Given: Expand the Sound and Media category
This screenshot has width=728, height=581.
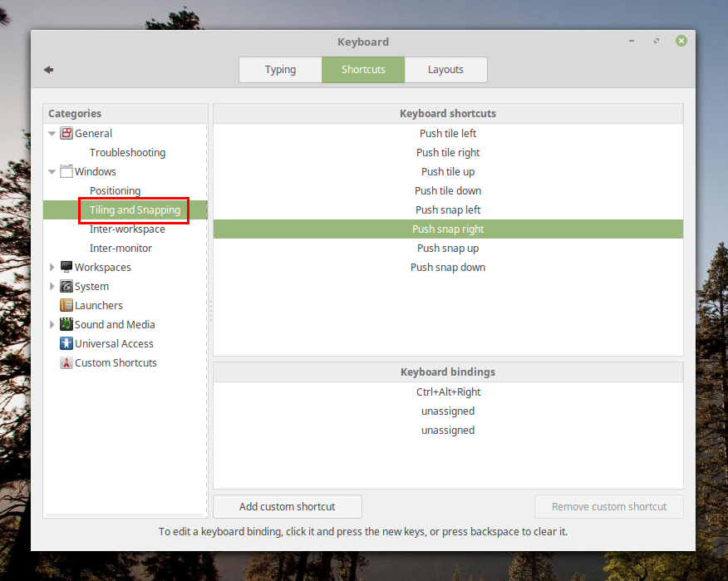Looking at the screenshot, I should [52, 325].
